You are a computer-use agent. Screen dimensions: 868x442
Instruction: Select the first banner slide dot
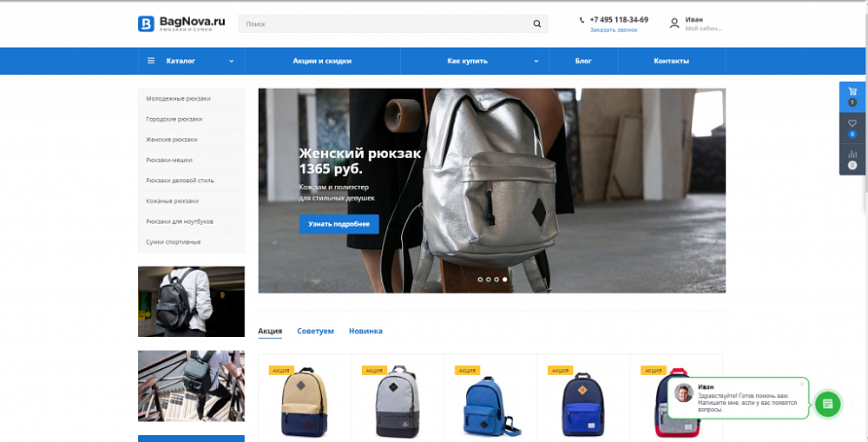(x=480, y=279)
